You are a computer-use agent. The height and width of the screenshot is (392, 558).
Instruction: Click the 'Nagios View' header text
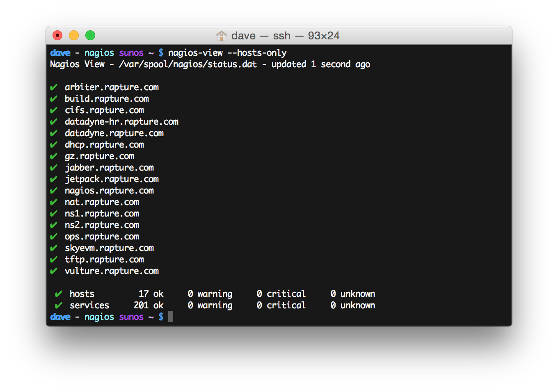77,64
